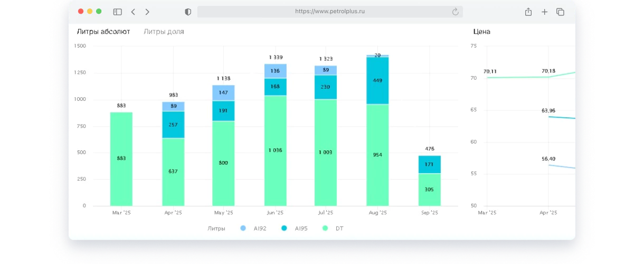Open the Share icon in the toolbar
This screenshot has height=264, width=644.
[528, 12]
